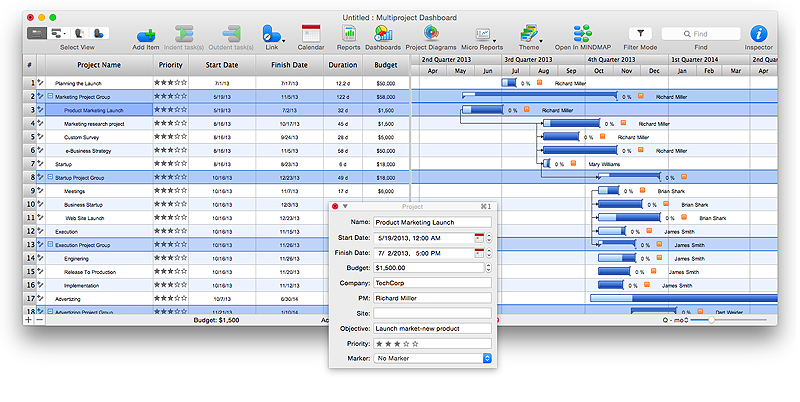Open the Micro Reports menu
This screenshot has width=800, height=402.
484,34
